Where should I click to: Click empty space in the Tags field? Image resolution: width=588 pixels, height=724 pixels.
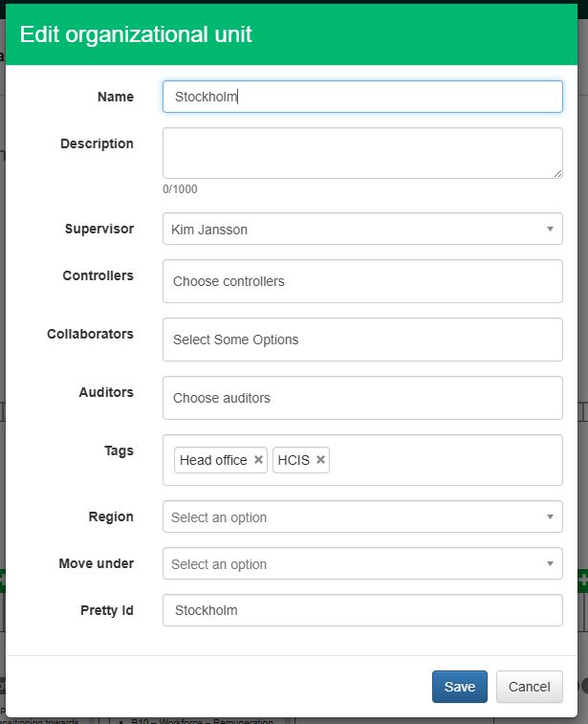pos(440,460)
